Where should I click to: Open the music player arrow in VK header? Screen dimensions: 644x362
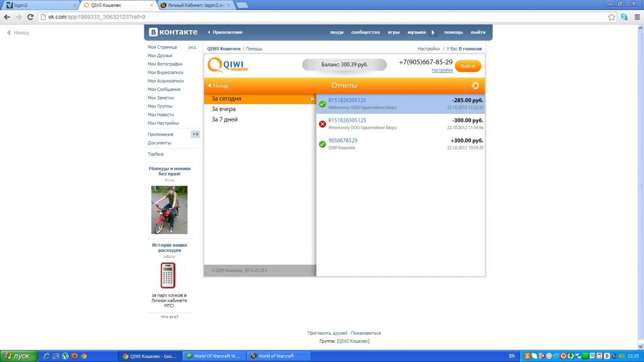click(x=433, y=32)
